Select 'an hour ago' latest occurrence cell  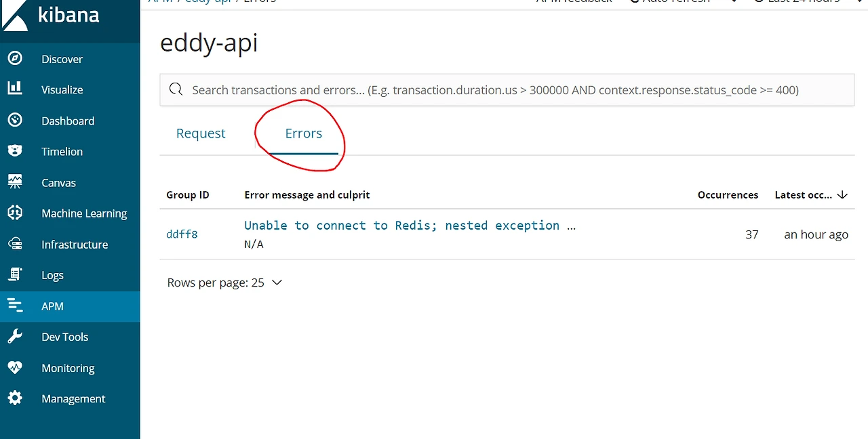pyautogui.click(x=816, y=234)
